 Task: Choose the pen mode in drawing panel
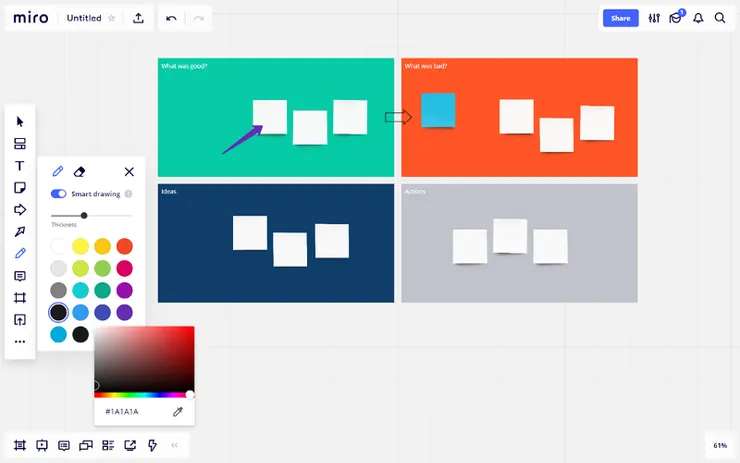pos(58,171)
